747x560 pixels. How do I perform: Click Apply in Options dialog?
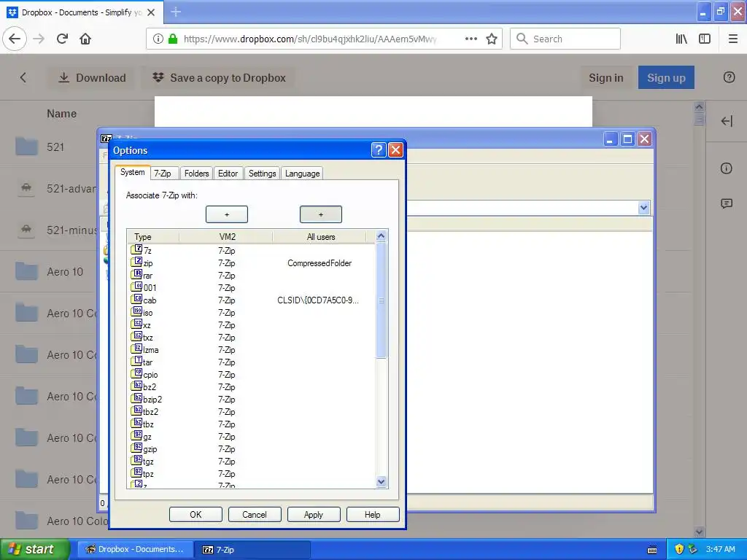click(314, 514)
